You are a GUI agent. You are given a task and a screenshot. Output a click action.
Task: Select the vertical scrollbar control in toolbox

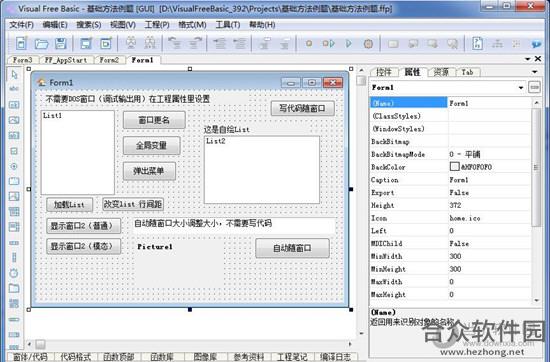[x=14, y=257]
